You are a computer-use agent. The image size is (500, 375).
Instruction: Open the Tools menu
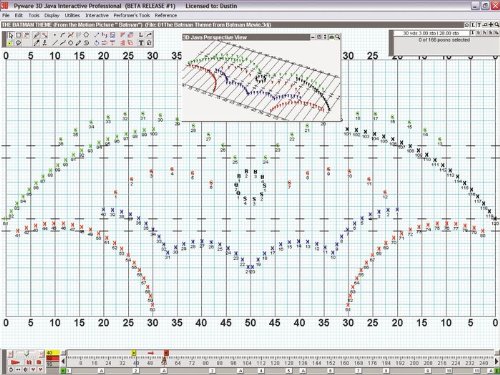pyautogui.click(x=34, y=15)
